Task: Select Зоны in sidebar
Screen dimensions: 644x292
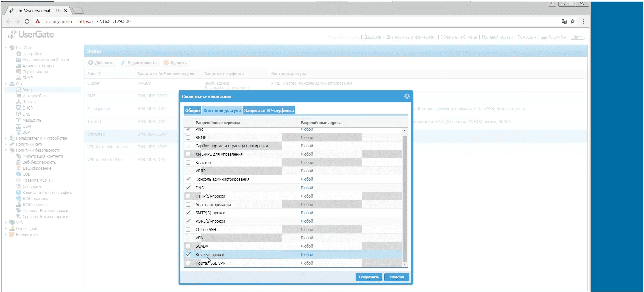Action: tap(27, 90)
